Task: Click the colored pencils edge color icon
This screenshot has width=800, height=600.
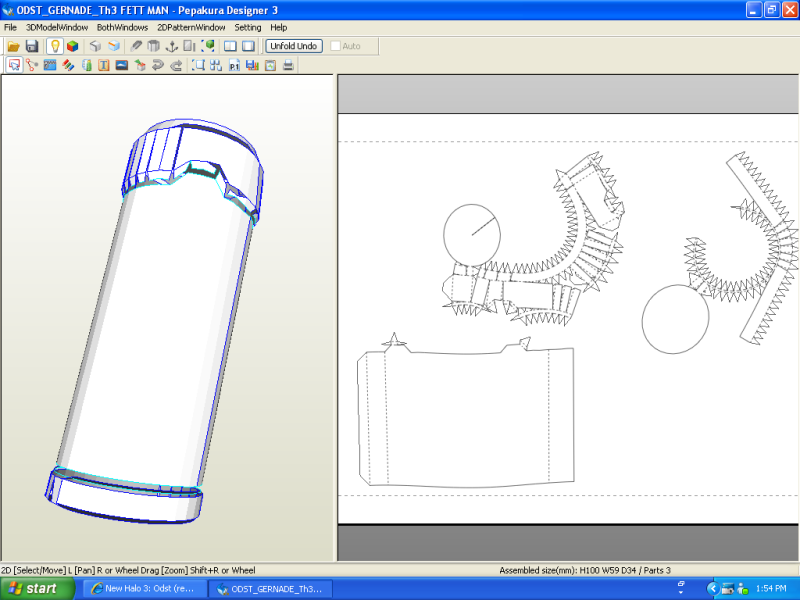Action: [x=67, y=65]
